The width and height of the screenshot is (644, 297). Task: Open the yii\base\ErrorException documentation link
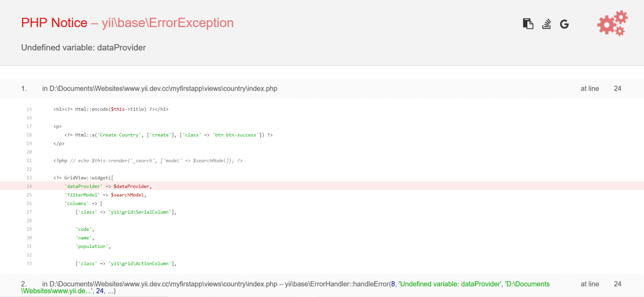click(x=167, y=22)
